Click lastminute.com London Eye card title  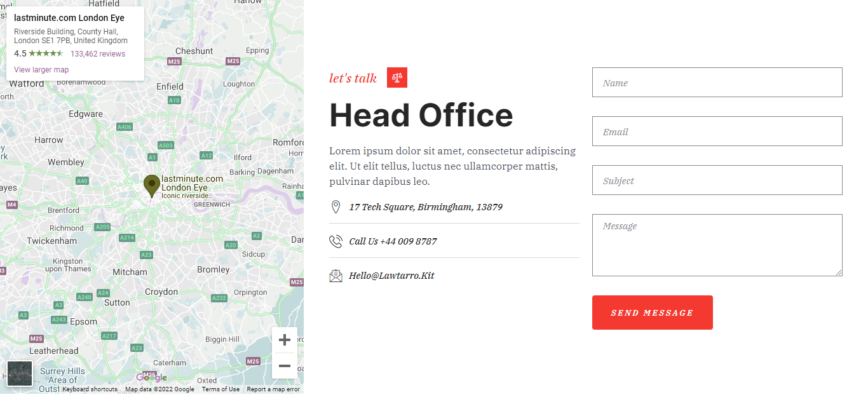69,18
